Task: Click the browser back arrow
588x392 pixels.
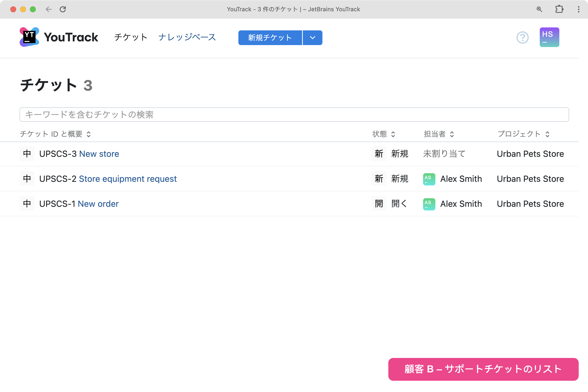Action: 49,9
